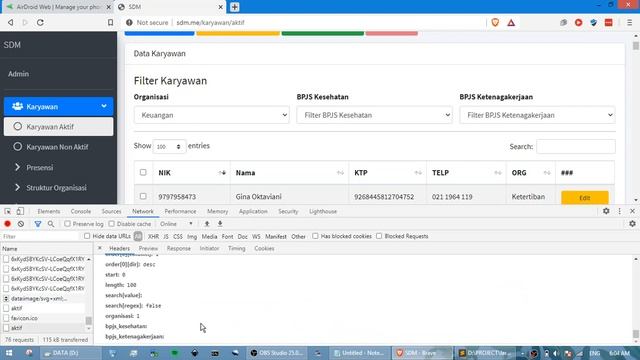Toggle the Blocked Requests checkbox

pyautogui.click(x=379, y=236)
